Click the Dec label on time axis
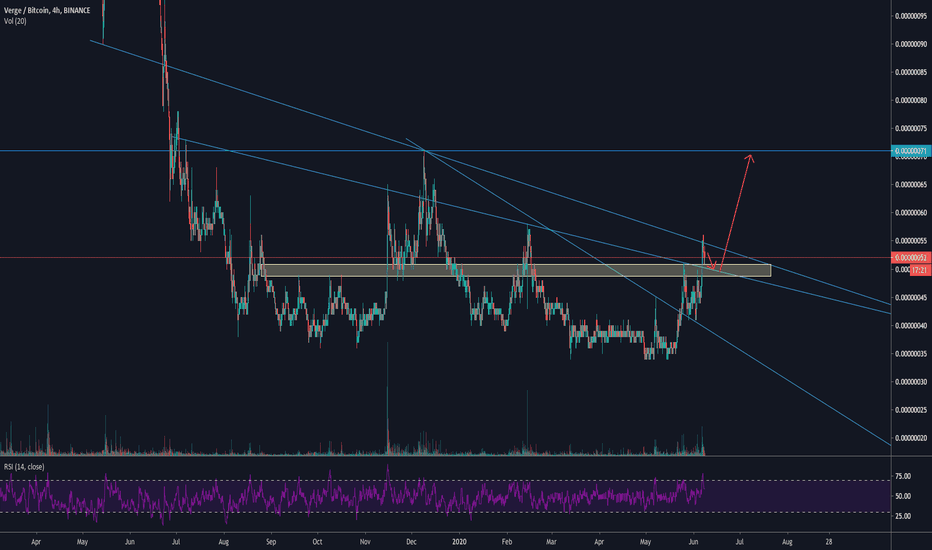Screen dimensions: 932x550 [x=411, y=542]
